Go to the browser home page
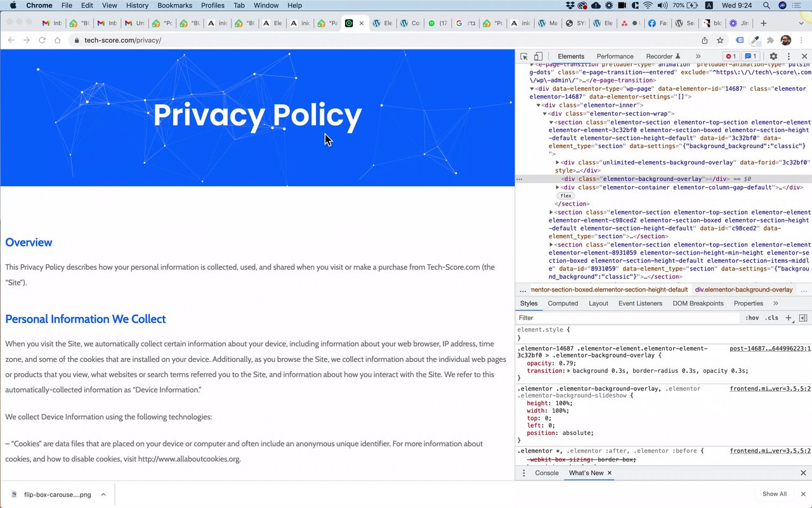812x508 pixels. pos(58,40)
